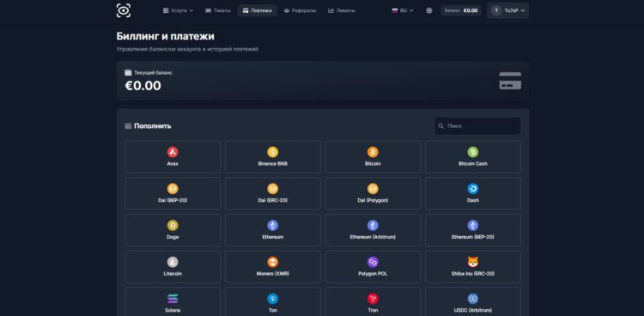This screenshot has width=644, height=316.
Task: Pick Shiba Inu (ERC-20) option
Action: coord(473,267)
